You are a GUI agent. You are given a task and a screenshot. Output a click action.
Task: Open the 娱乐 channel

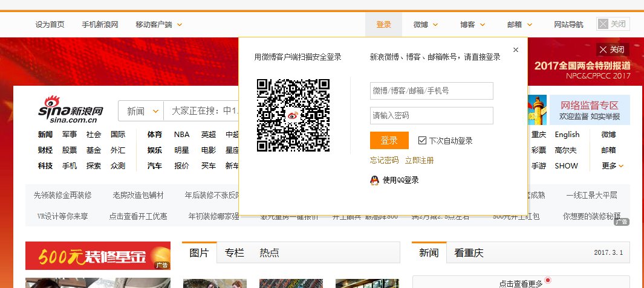point(155,150)
